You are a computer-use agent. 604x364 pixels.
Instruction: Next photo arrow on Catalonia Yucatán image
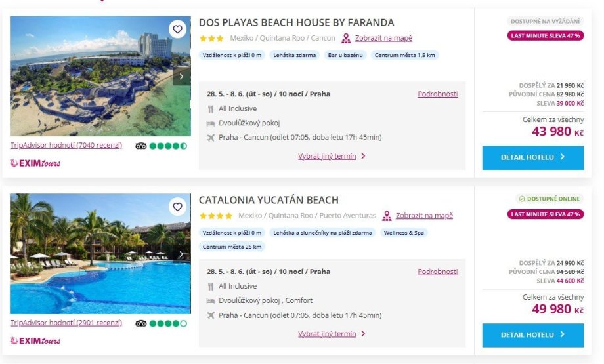click(x=182, y=254)
